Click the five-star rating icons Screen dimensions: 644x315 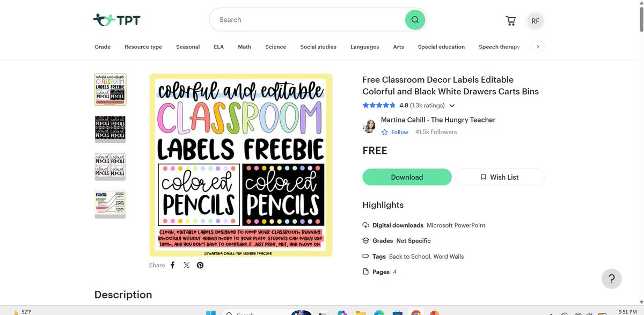click(x=379, y=105)
